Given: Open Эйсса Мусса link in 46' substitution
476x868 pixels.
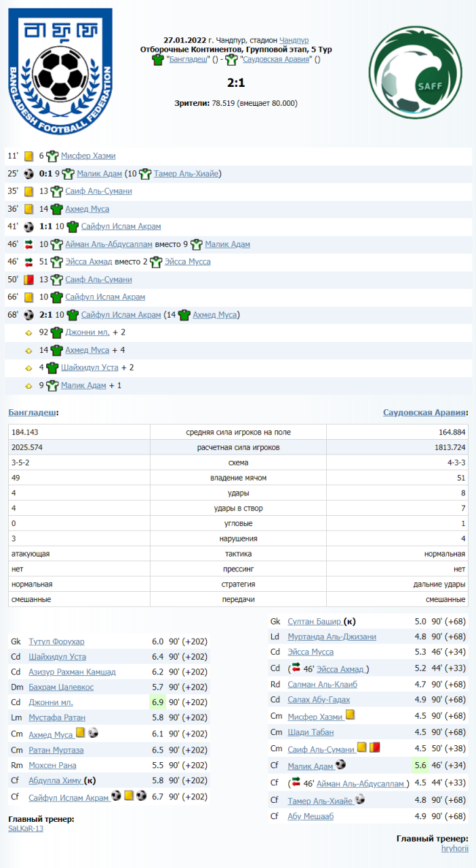Looking at the screenshot, I should click(x=188, y=262).
